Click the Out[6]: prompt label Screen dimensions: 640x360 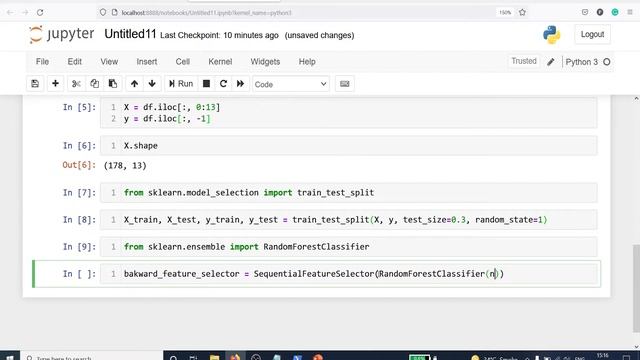pyautogui.click(x=79, y=165)
